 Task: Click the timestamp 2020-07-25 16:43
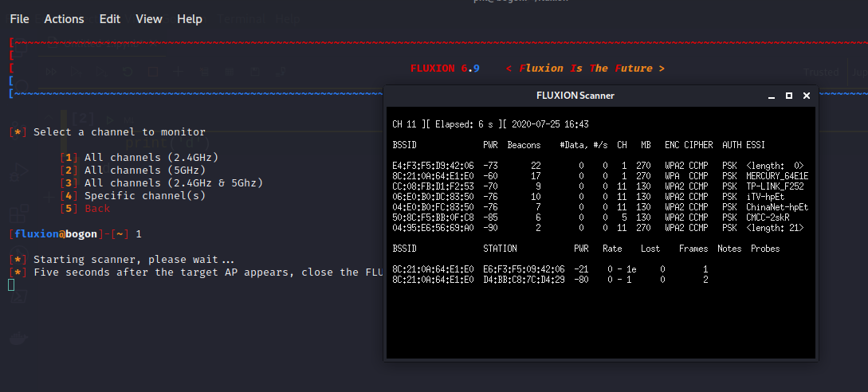point(550,124)
